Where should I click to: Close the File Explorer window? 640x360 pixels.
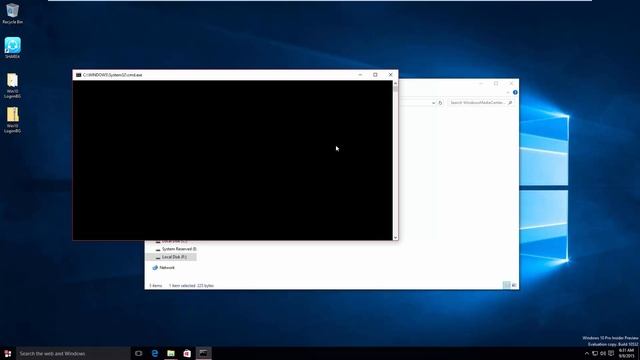[511, 84]
